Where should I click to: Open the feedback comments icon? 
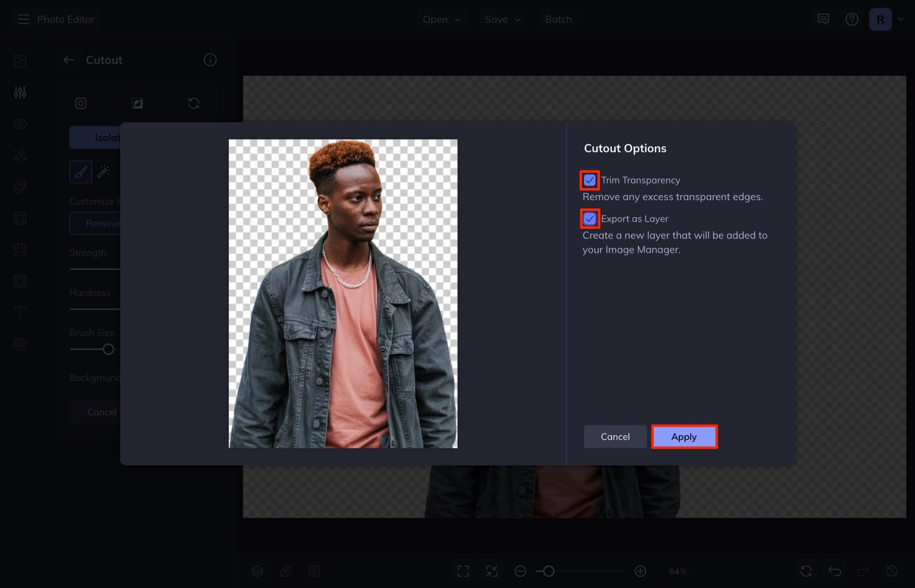pyautogui.click(x=823, y=19)
